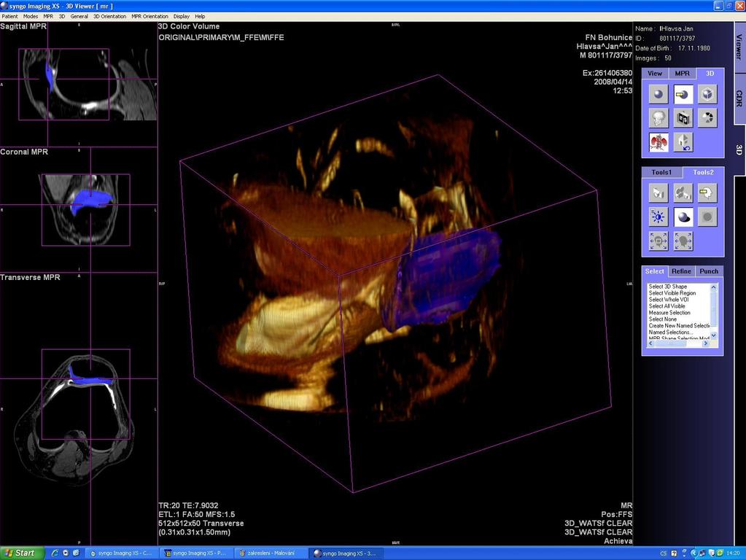
Task: Click the fit-box-to-view arrows icon
Action: [x=658, y=241]
